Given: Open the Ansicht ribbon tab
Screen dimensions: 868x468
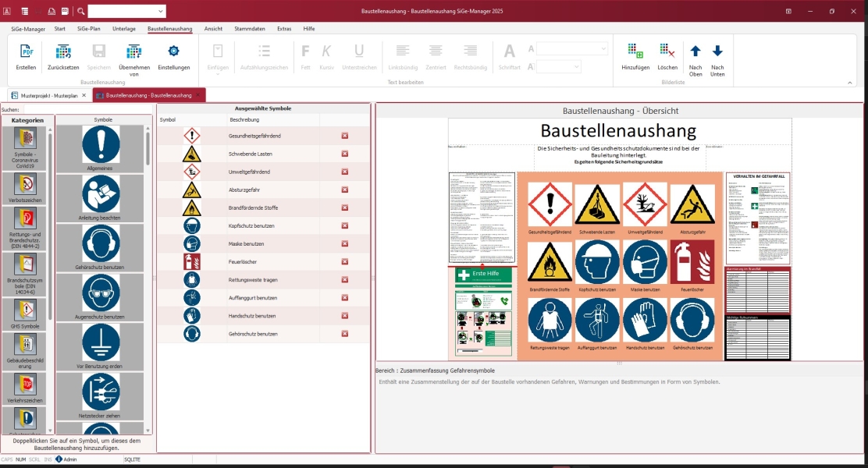Looking at the screenshot, I should point(213,29).
